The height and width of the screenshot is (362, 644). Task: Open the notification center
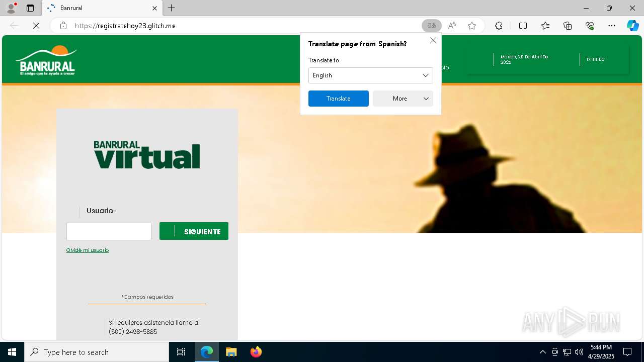tap(627, 352)
